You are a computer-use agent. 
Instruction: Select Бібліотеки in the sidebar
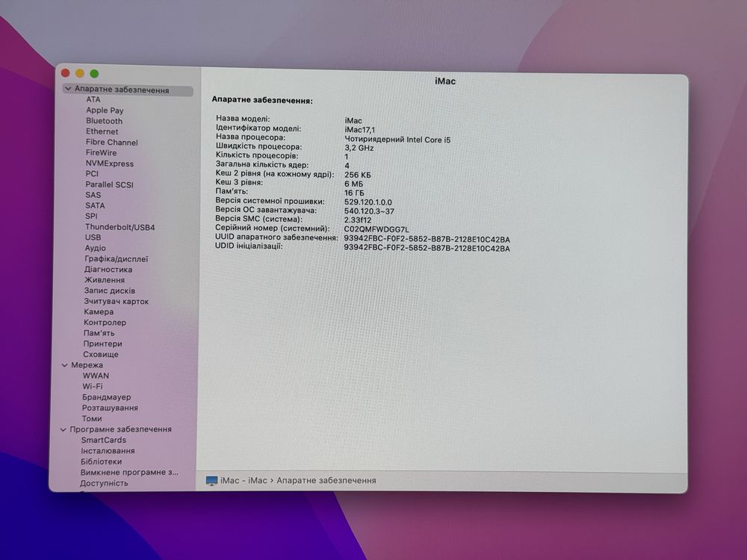(101, 461)
